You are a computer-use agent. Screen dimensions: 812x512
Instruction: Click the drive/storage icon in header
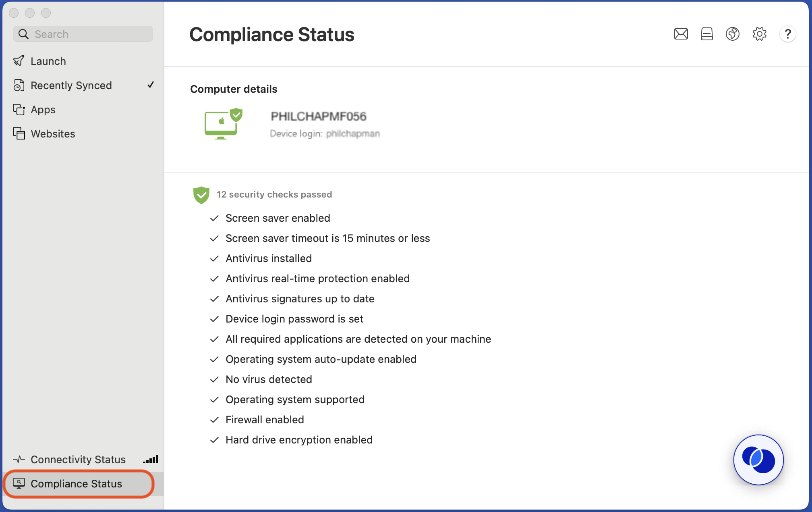(x=706, y=34)
